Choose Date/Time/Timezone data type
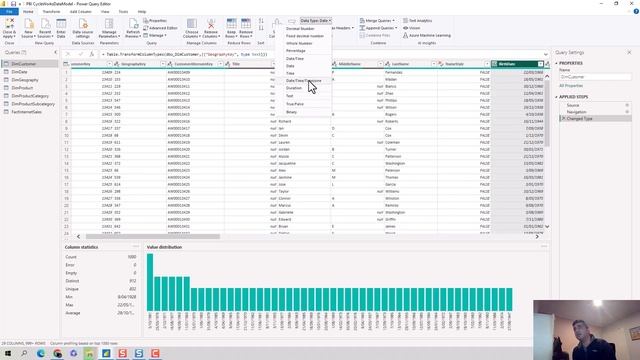 (304, 80)
